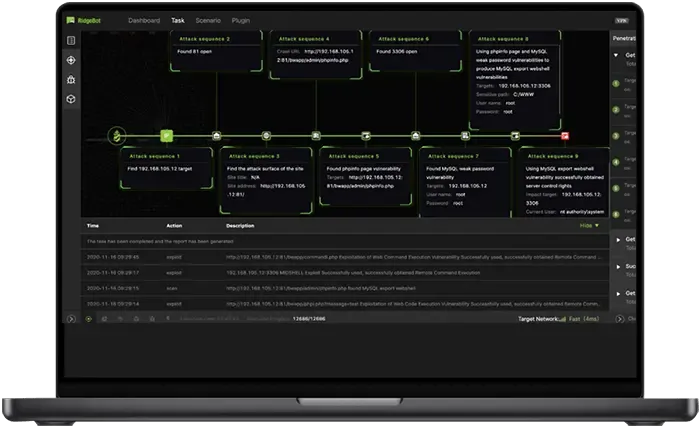Hide the log panel with Hide dropdown
This screenshot has width=700, height=427.
pyautogui.click(x=589, y=226)
